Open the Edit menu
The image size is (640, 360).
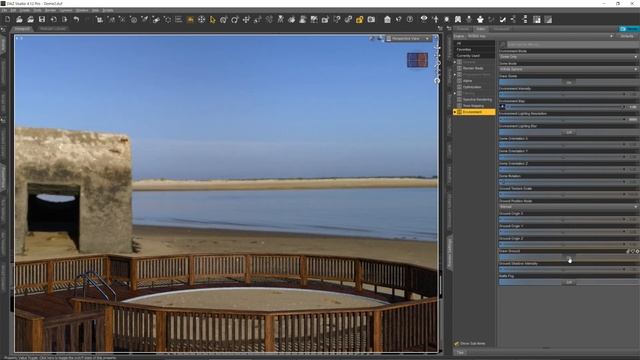click(x=13, y=10)
